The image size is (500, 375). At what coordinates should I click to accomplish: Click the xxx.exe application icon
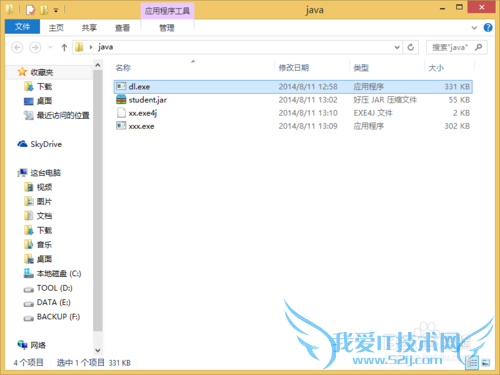[x=121, y=126]
